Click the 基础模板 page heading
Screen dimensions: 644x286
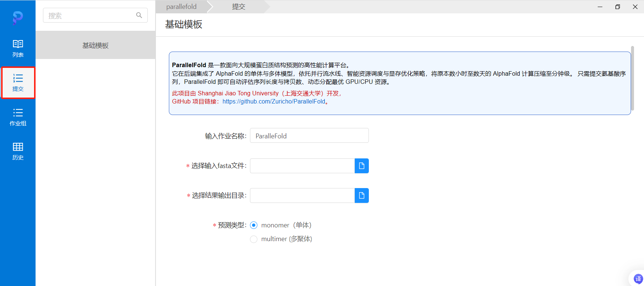(x=184, y=24)
